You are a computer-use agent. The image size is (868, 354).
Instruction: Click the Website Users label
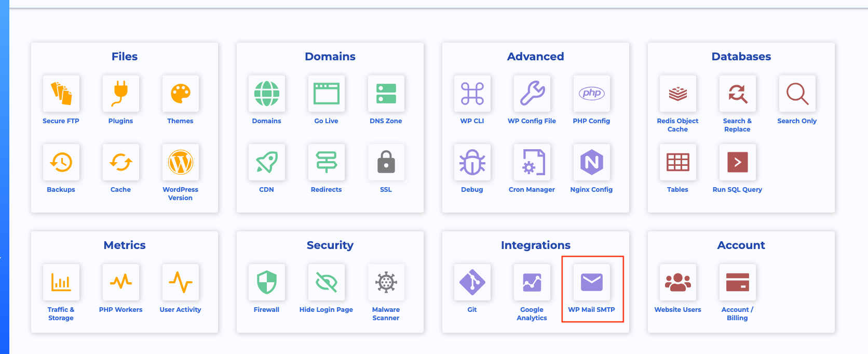click(678, 310)
